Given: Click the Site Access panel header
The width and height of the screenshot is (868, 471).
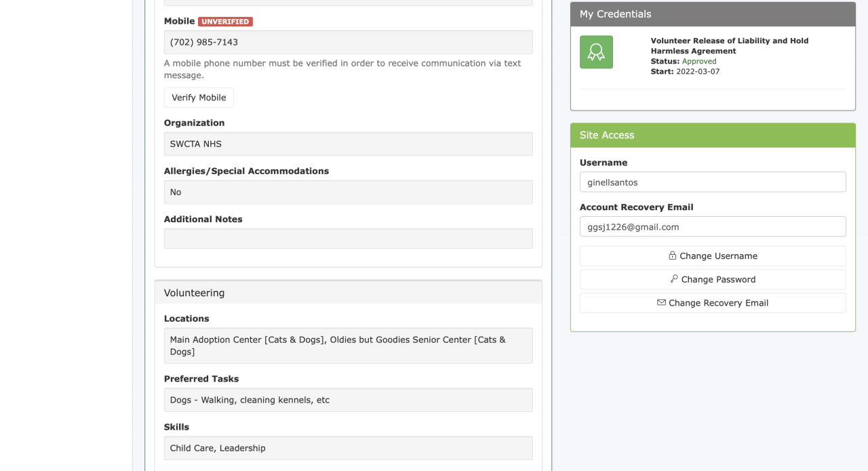Looking at the screenshot, I should click(x=713, y=136).
